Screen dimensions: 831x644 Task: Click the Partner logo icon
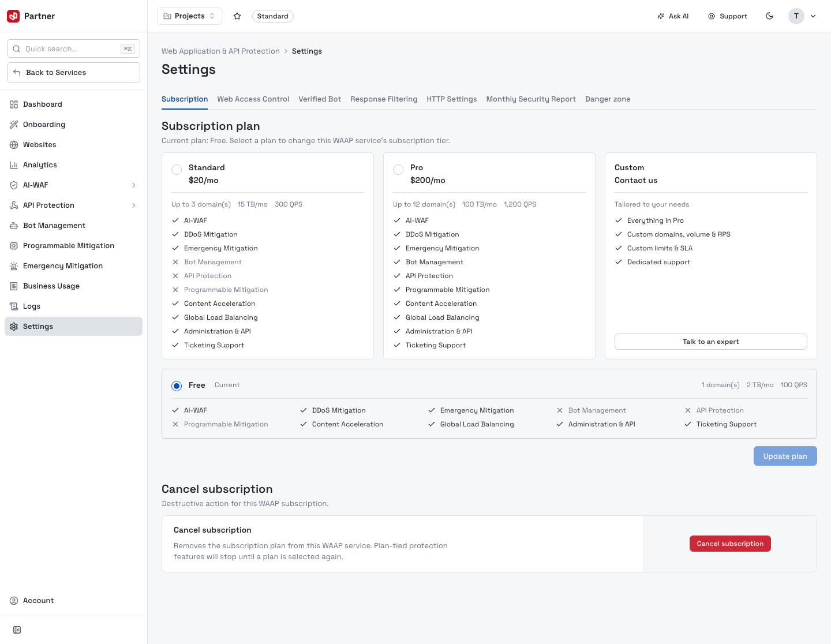[x=13, y=16]
